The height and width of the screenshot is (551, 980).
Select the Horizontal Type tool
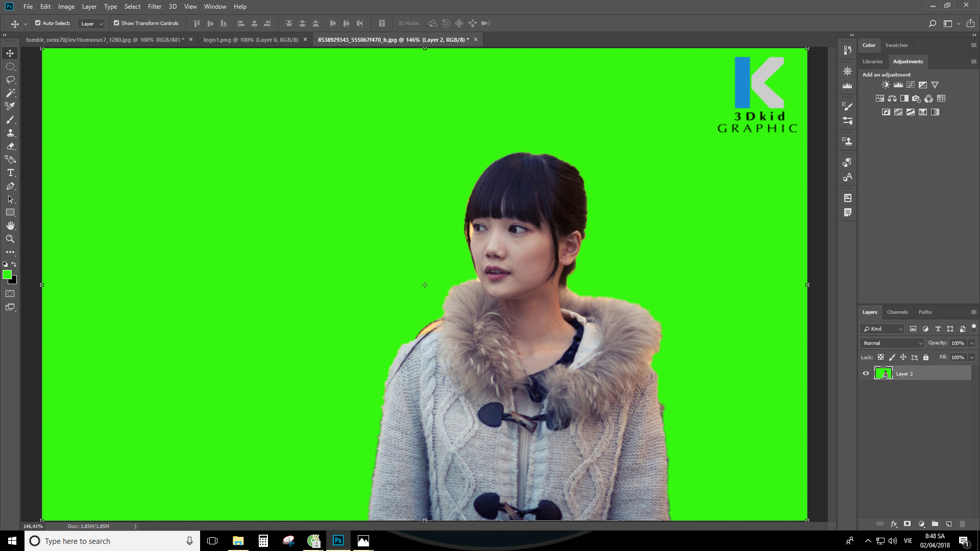10,173
